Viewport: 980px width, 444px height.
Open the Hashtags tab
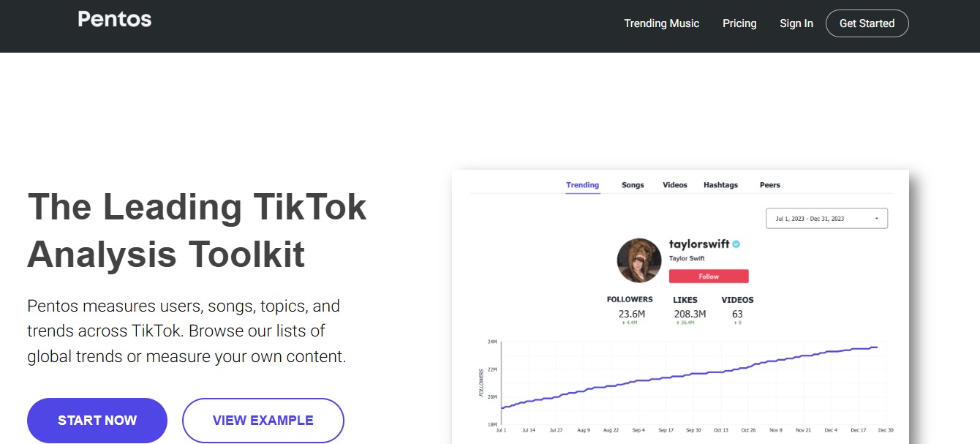point(720,184)
